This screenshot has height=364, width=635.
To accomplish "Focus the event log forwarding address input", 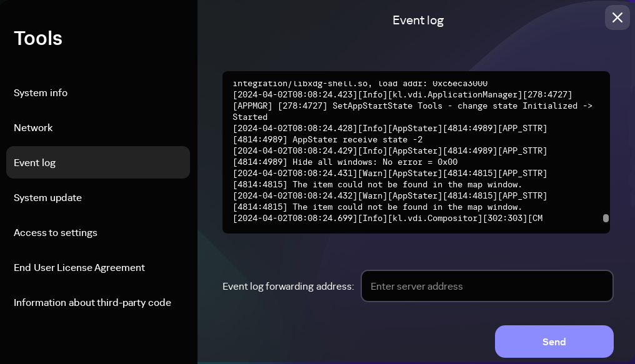I will [x=487, y=286].
